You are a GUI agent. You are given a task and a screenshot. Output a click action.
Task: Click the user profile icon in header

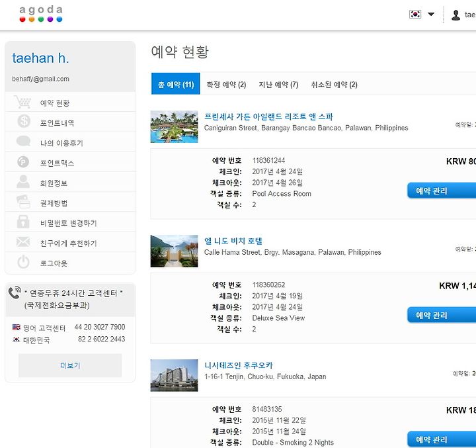456,15
